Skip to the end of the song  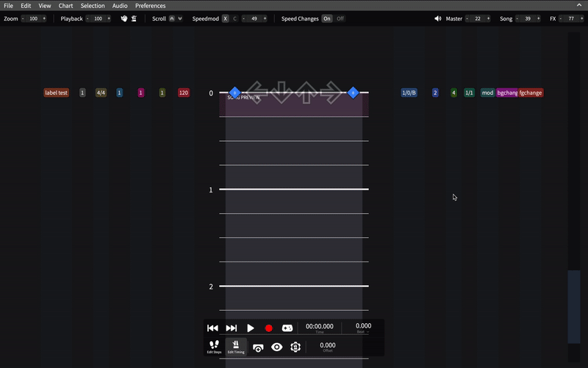pyautogui.click(x=232, y=328)
